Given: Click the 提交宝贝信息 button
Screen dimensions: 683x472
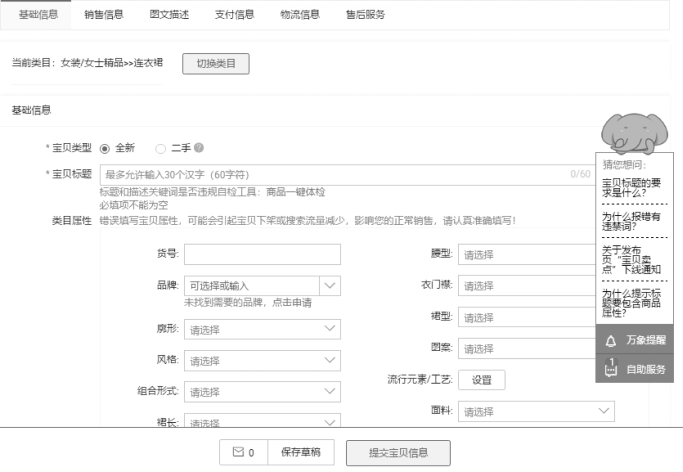Looking at the screenshot, I should click(398, 453).
